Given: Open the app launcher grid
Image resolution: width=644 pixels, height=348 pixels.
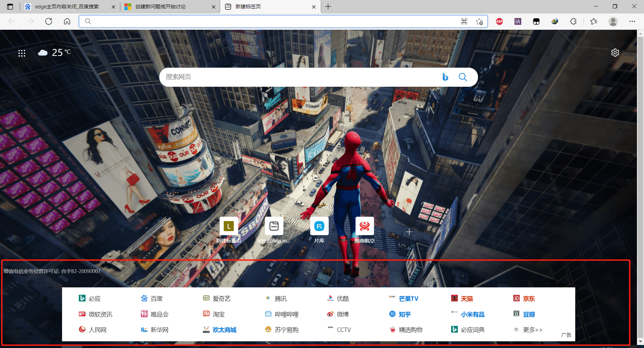Looking at the screenshot, I should point(22,53).
